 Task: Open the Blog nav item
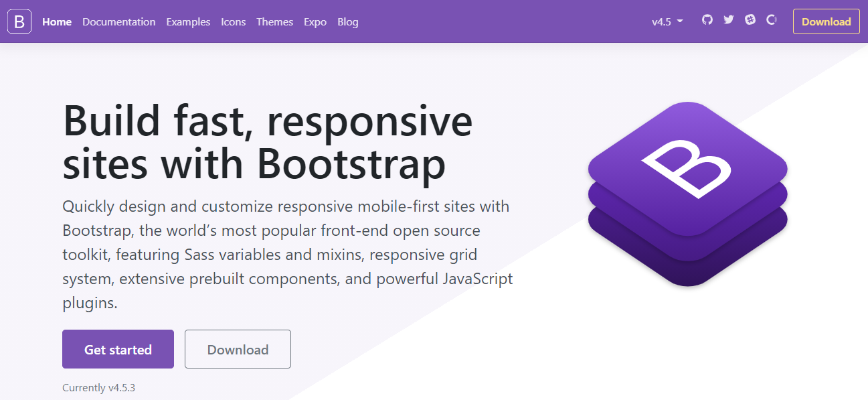pos(348,21)
